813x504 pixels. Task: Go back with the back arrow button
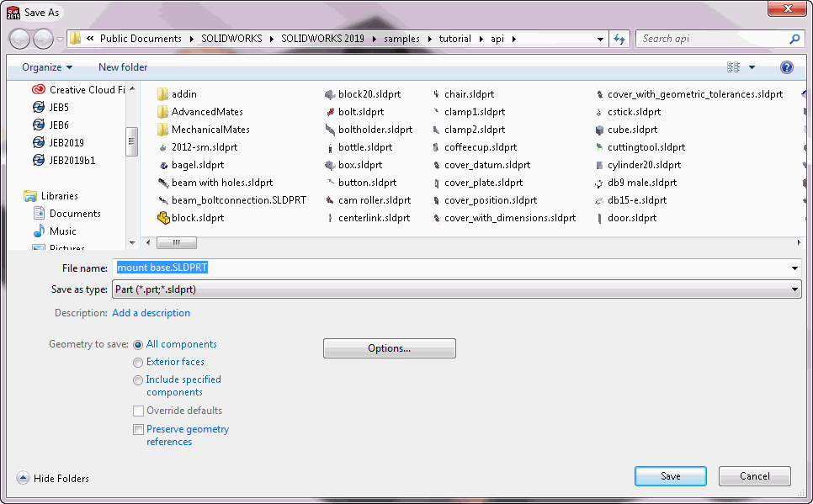[19, 39]
